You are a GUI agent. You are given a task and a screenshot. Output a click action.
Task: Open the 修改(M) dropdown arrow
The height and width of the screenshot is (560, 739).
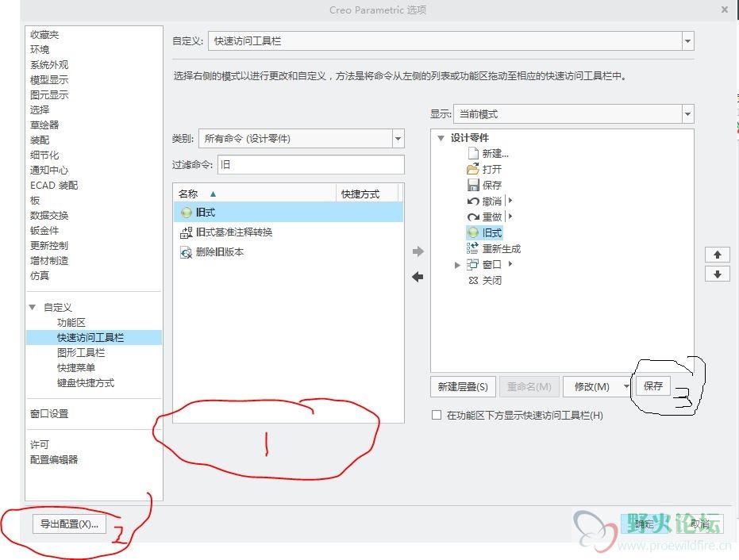pos(626,386)
